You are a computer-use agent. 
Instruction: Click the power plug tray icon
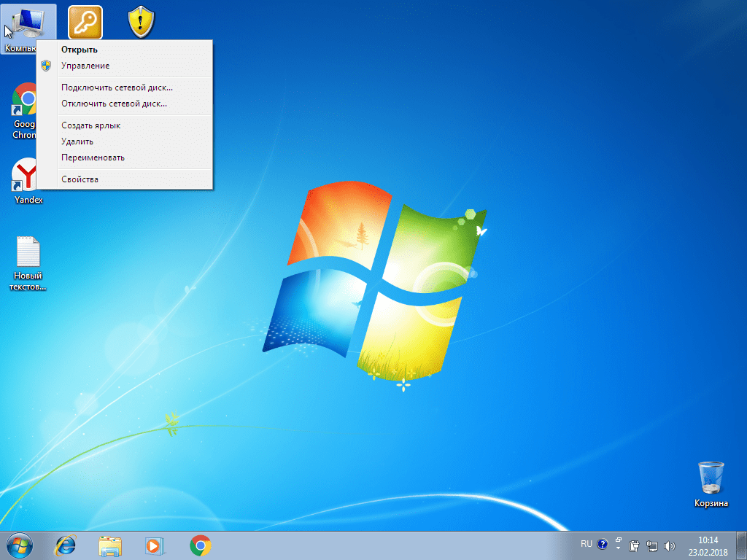click(x=634, y=546)
